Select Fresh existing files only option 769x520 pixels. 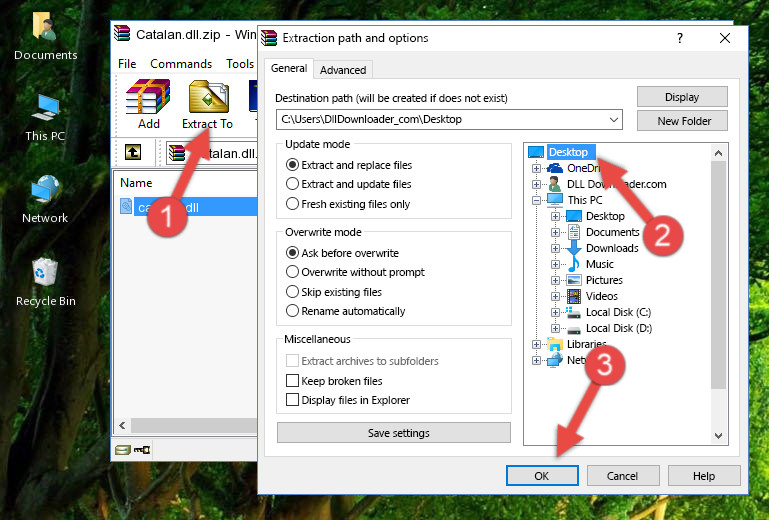pos(292,204)
